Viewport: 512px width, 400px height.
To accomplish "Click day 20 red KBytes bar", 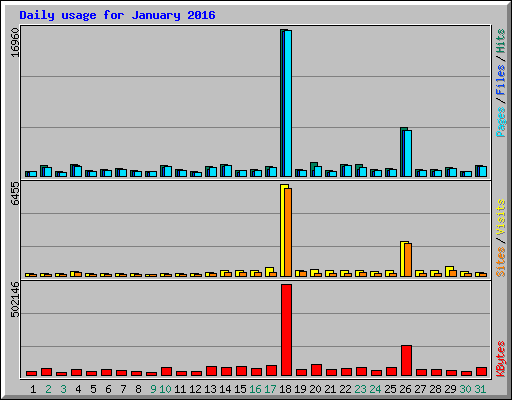I will click(316, 370).
